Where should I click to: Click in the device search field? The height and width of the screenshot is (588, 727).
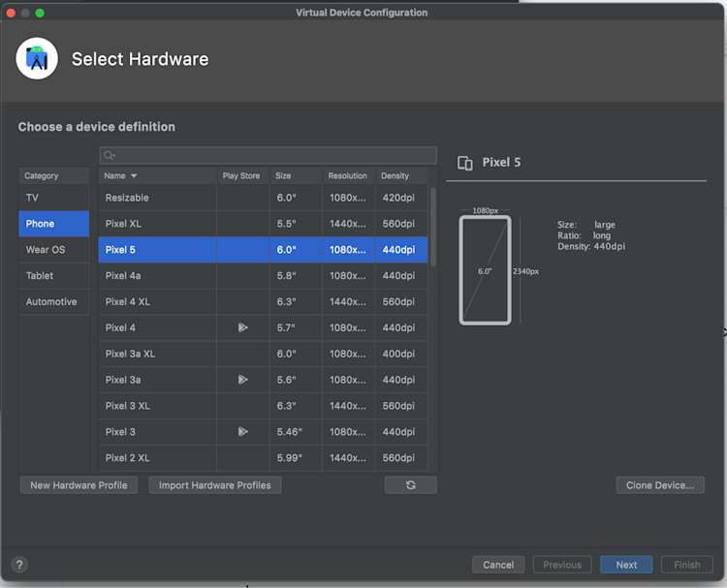pos(268,155)
